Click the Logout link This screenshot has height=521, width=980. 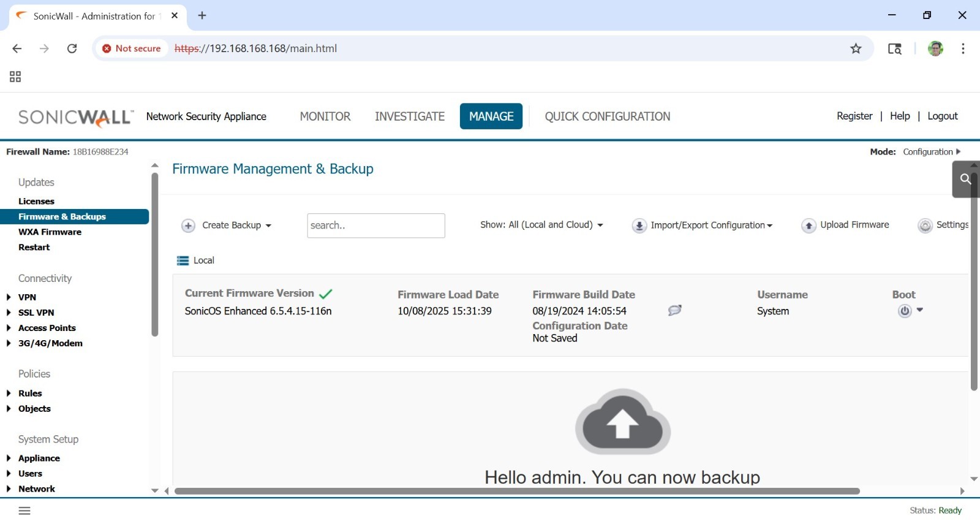[x=943, y=116]
